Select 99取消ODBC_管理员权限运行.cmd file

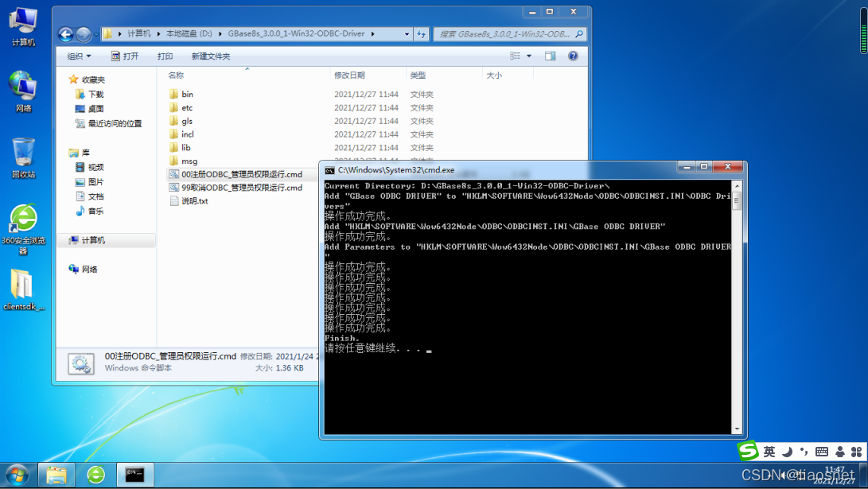pyautogui.click(x=235, y=188)
